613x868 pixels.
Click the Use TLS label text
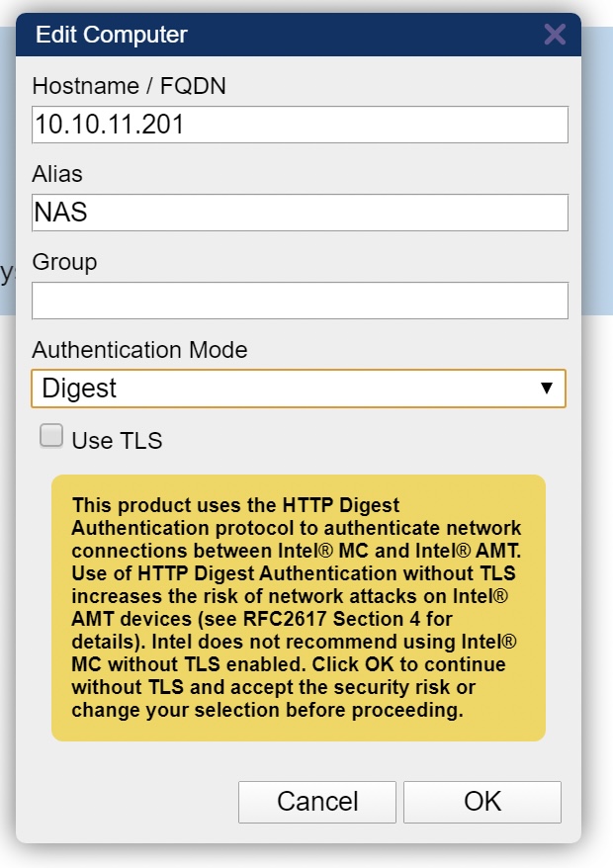[x=117, y=441]
